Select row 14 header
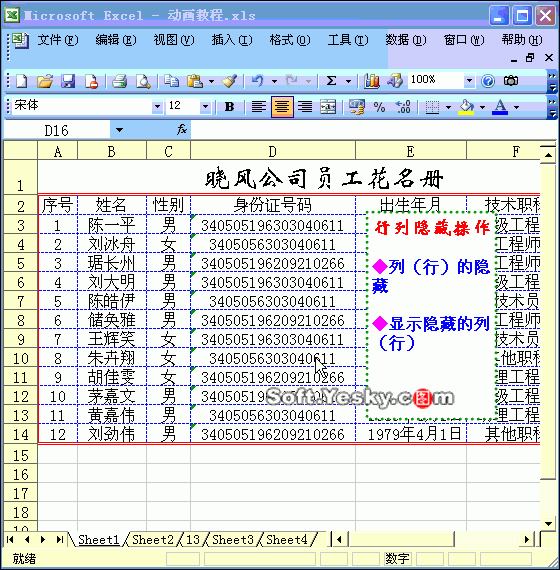This screenshot has width=560, height=570. [x=20, y=434]
